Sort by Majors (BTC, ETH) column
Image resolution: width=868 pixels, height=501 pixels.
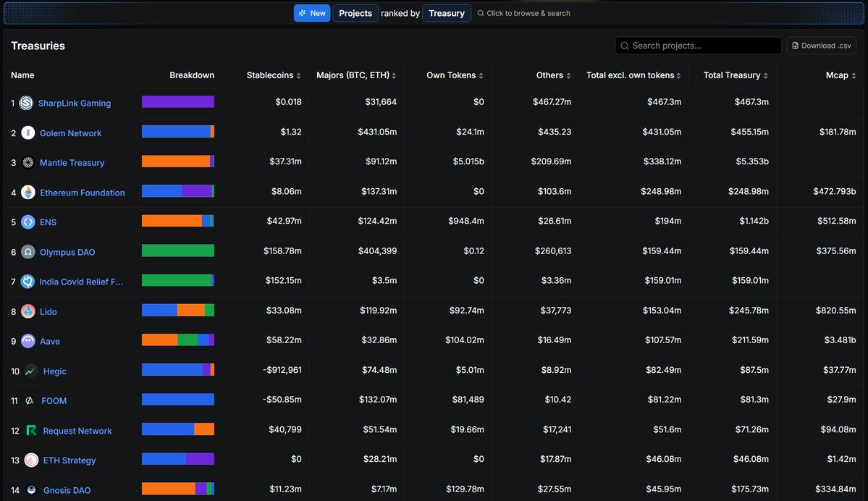356,75
